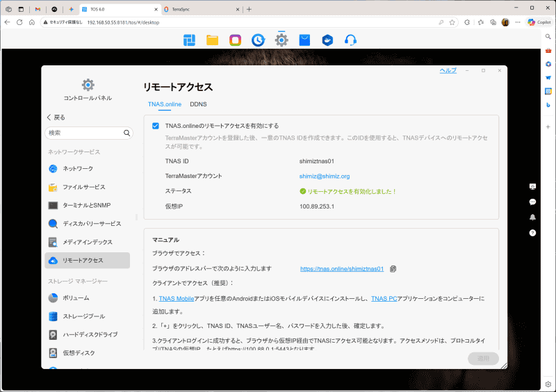Open the TOS messages chat bubble icon

point(532,202)
